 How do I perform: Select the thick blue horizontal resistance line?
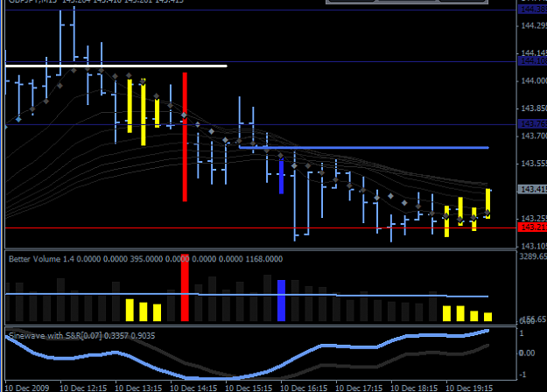pos(364,148)
